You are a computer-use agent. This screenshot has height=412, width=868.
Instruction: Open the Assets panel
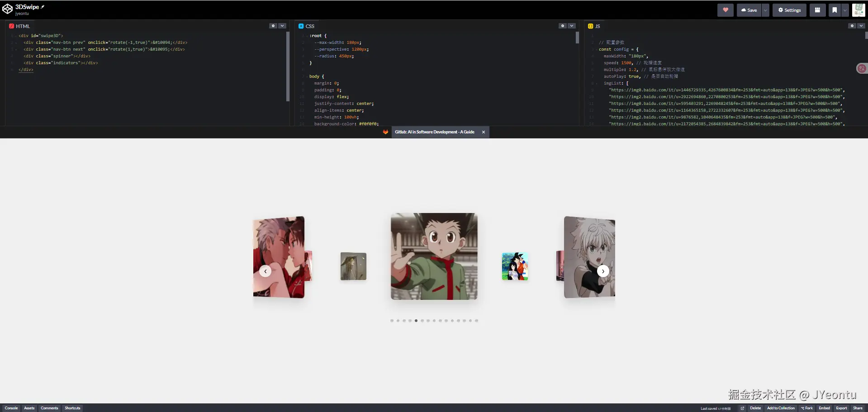click(x=29, y=408)
